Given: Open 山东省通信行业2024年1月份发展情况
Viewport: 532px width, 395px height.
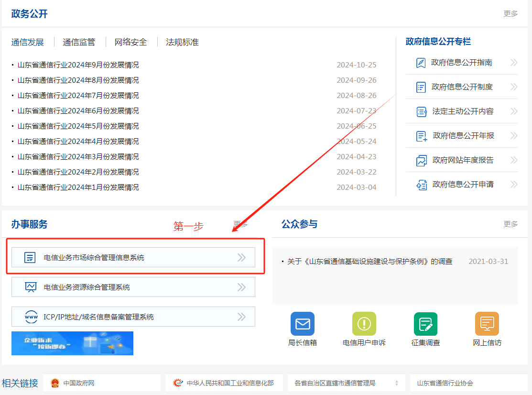Looking at the screenshot, I should [78, 187].
